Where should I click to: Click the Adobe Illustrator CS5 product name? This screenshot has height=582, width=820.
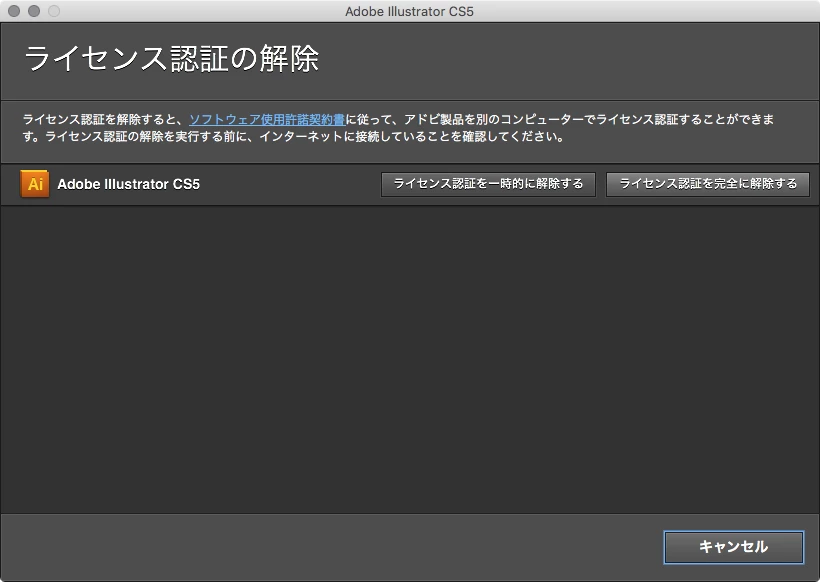pyautogui.click(x=129, y=184)
